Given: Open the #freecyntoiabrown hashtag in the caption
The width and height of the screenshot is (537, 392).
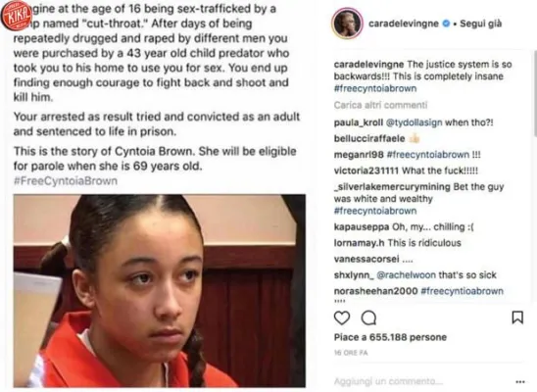Looking at the screenshot, I should [x=375, y=88].
